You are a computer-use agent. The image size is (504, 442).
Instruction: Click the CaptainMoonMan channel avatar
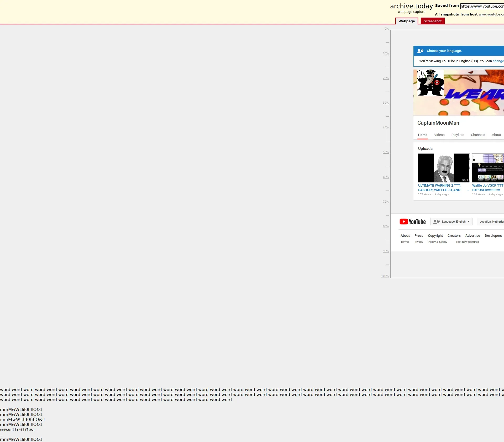click(x=430, y=83)
